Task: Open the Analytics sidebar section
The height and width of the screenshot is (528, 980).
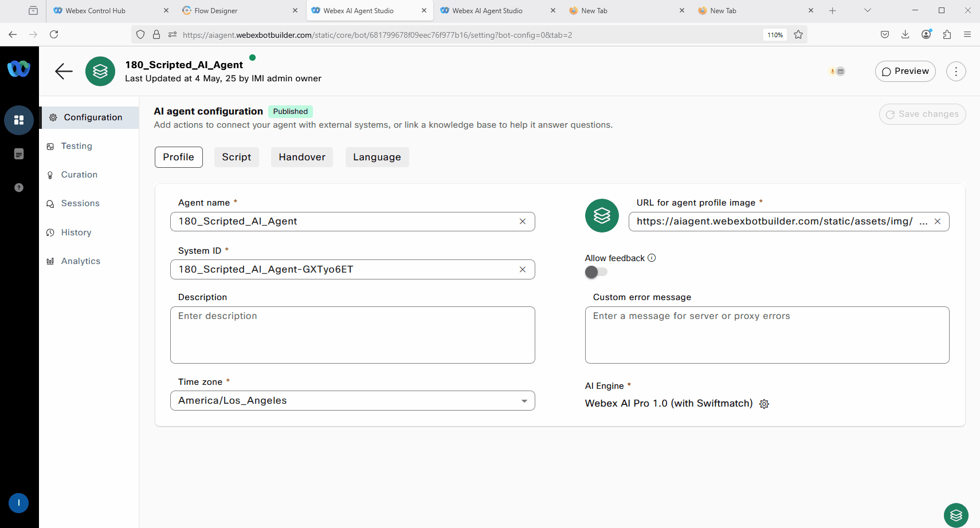Action: point(80,261)
